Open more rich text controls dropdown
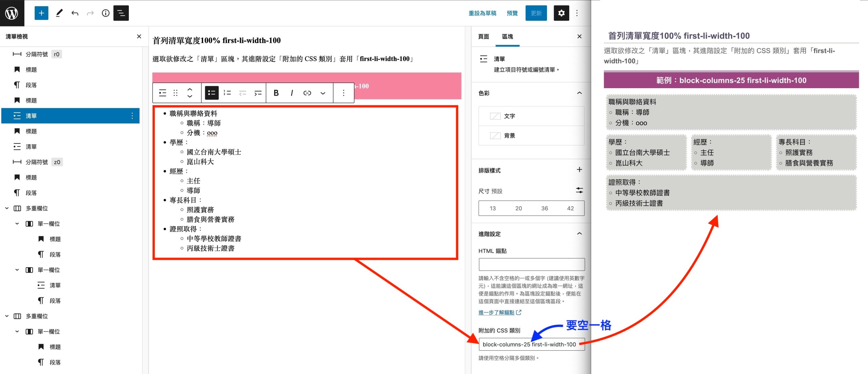This screenshot has height=374, width=868. point(323,93)
